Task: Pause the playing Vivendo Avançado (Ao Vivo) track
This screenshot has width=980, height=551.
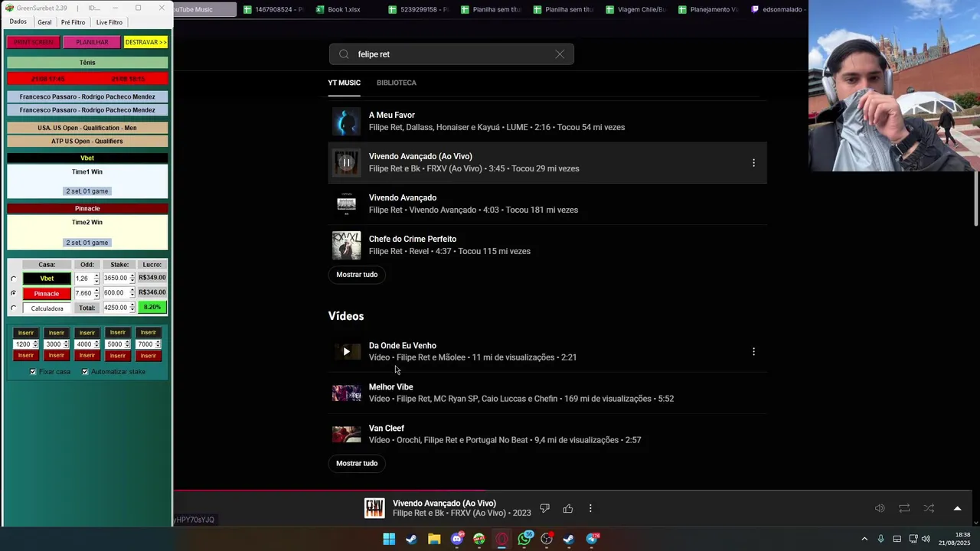Action: [346, 162]
